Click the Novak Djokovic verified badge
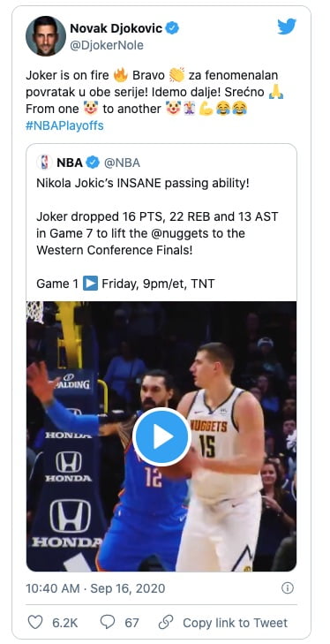Screen dimensions: 330x644 point(172,28)
